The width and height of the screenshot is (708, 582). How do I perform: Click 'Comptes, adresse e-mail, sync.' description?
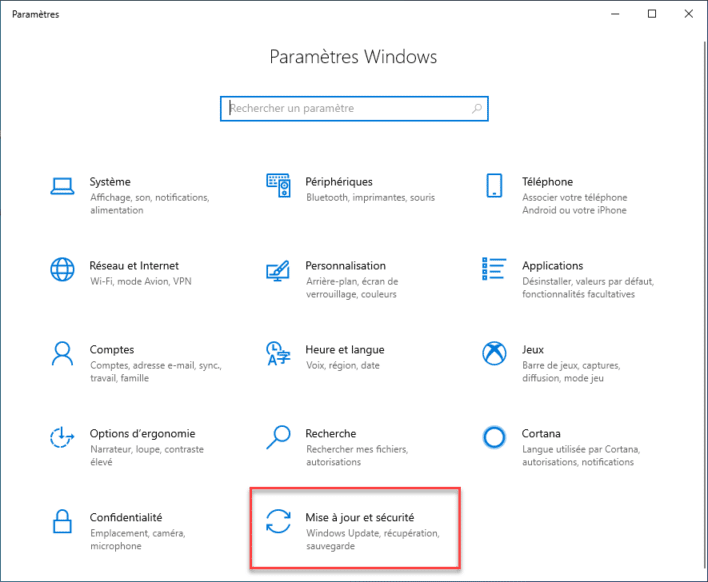pos(156,372)
